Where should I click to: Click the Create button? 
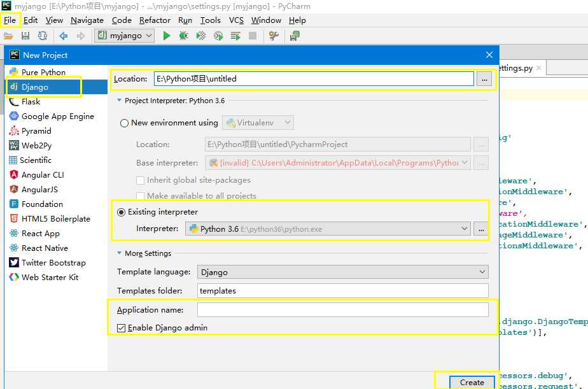472,382
